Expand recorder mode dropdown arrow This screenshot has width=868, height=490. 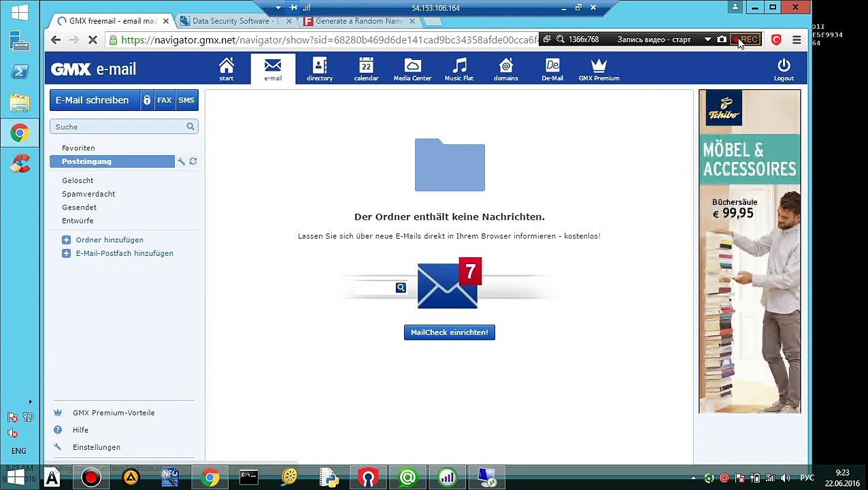pyautogui.click(x=707, y=39)
